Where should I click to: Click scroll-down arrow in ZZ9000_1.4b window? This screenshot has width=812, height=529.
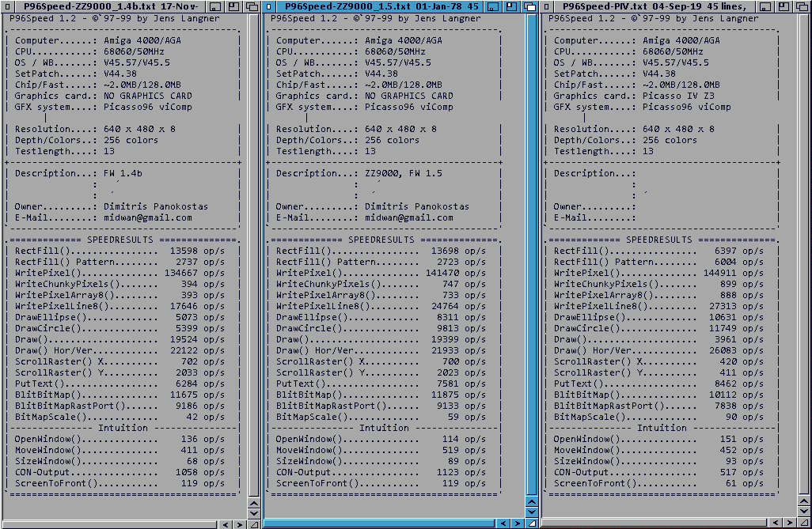(x=254, y=513)
